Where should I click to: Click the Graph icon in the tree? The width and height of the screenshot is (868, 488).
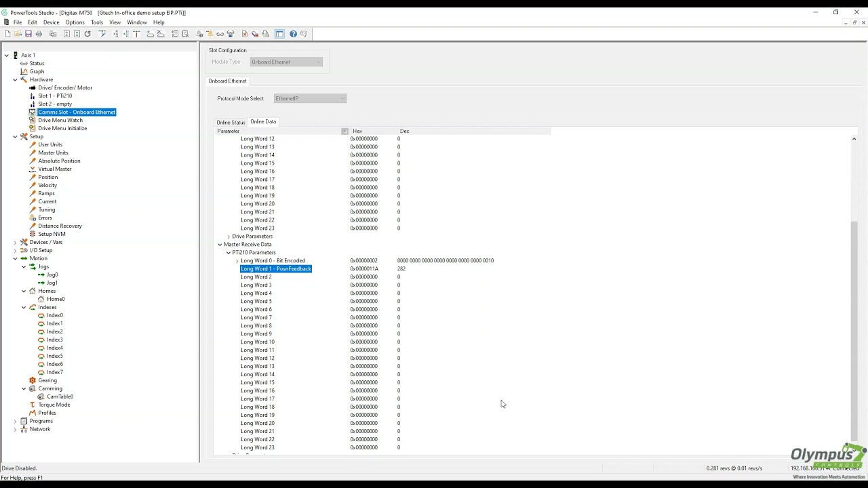click(x=24, y=72)
